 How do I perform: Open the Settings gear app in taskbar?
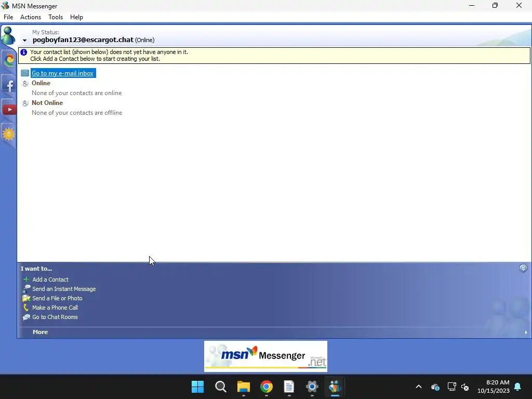(x=312, y=387)
